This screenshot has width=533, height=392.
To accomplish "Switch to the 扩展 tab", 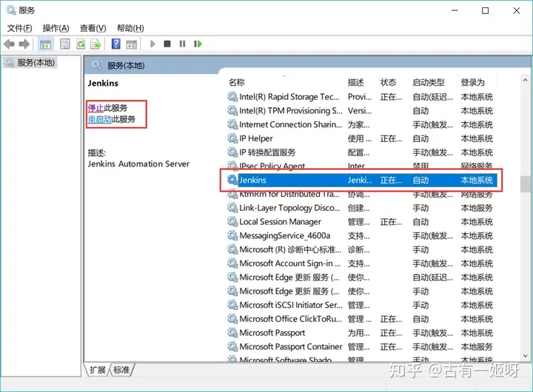I will [x=98, y=370].
